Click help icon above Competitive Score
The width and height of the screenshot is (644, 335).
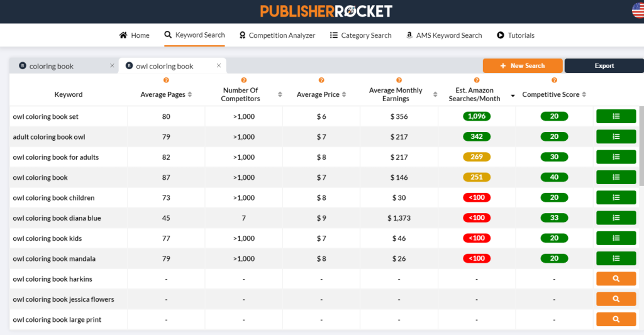click(x=554, y=80)
